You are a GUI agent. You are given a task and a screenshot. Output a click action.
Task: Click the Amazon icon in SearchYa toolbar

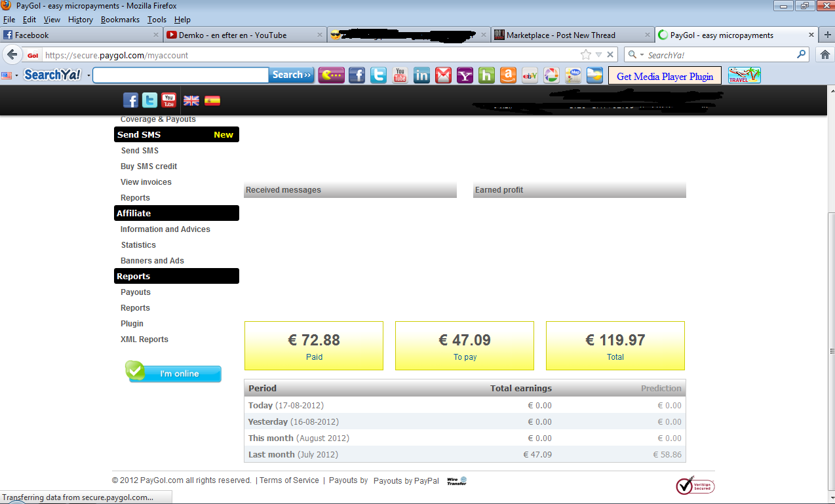(x=508, y=75)
